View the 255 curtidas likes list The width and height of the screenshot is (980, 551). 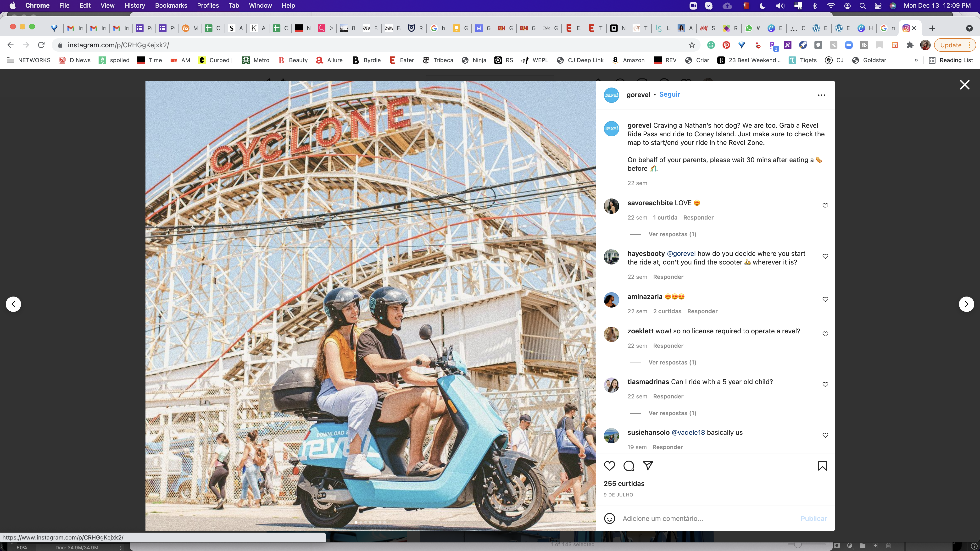(x=624, y=484)
